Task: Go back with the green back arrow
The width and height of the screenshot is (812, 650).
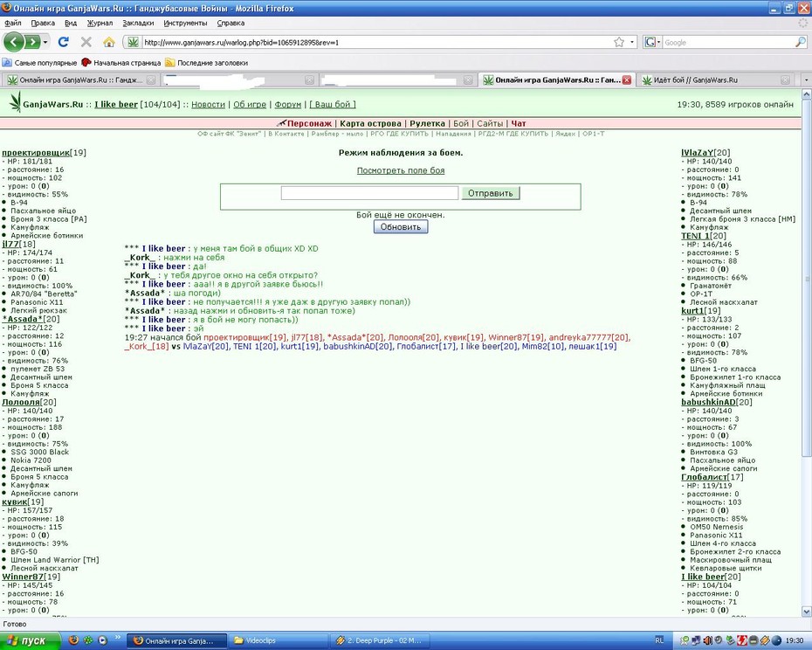Action: (14, 42)
